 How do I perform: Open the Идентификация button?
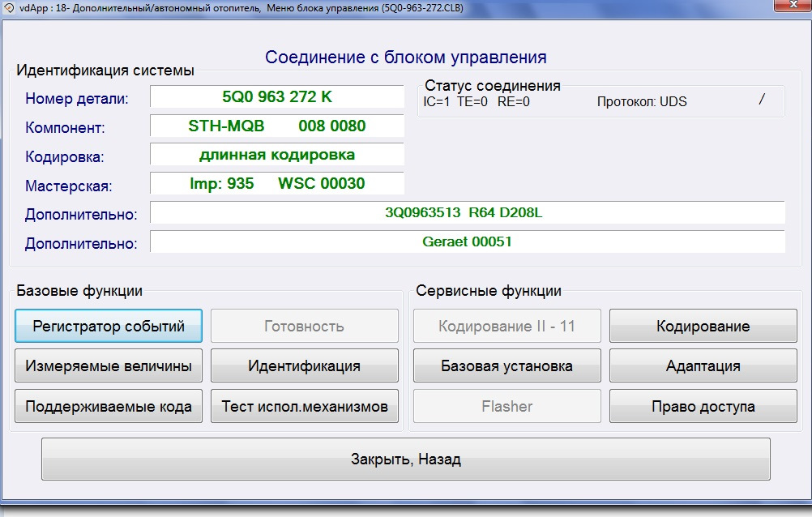coord(305,365)
